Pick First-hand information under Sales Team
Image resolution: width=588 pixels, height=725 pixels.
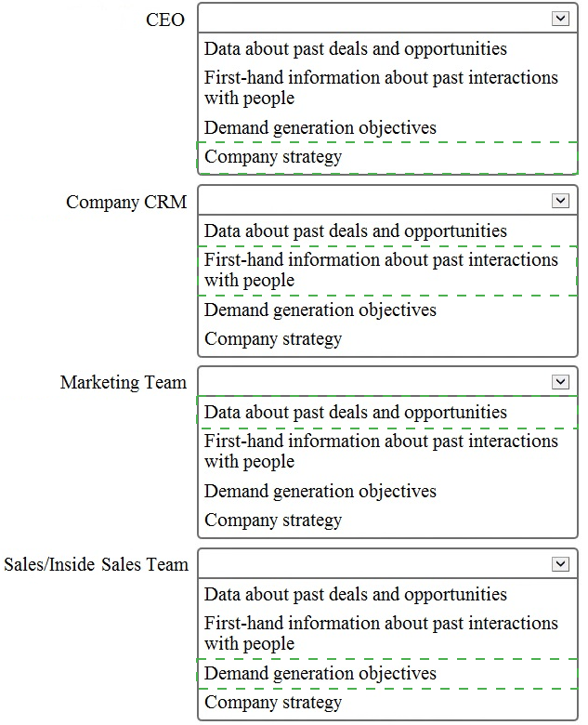pyautogui.click(x=387, y=634)
